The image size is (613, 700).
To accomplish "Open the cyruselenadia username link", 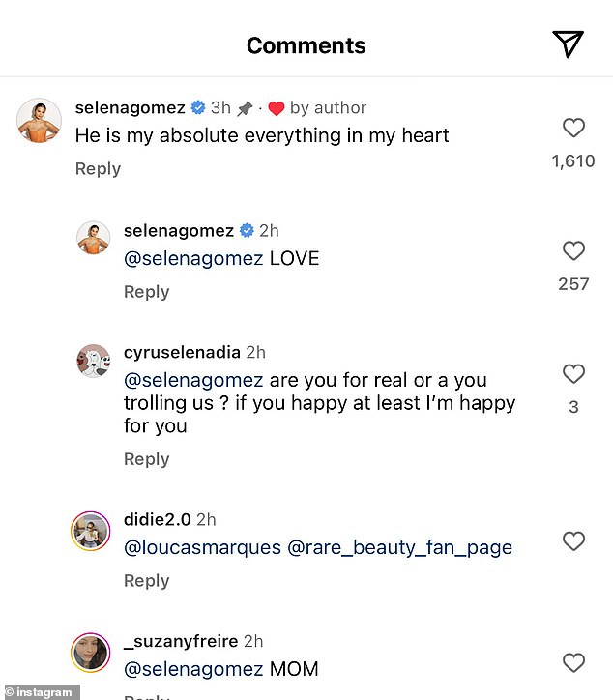I will [182, 353].
